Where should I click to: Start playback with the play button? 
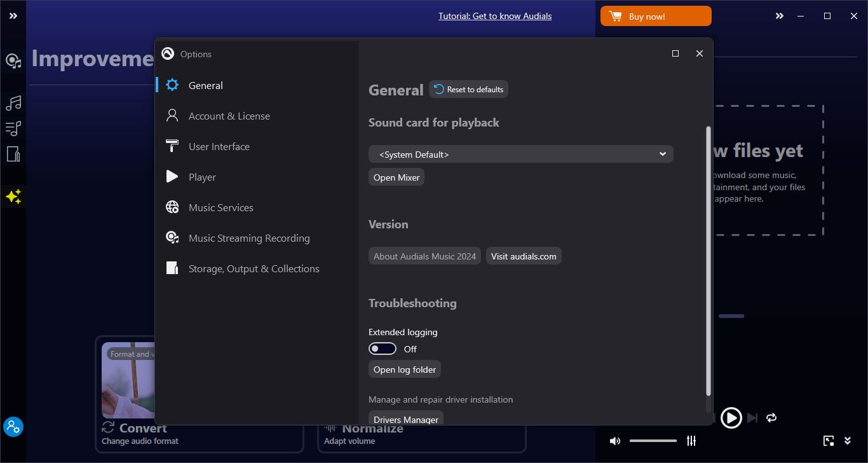click(x=731, y=418)
